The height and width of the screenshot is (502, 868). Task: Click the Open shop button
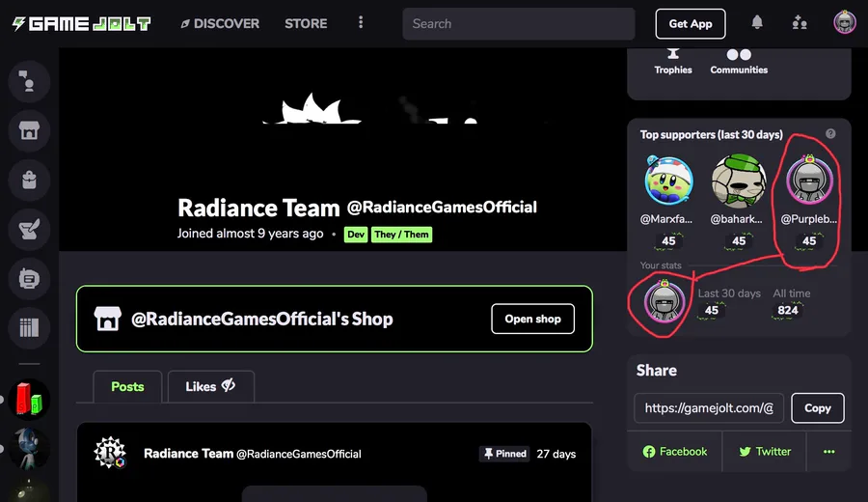click(x=532, y=319)
